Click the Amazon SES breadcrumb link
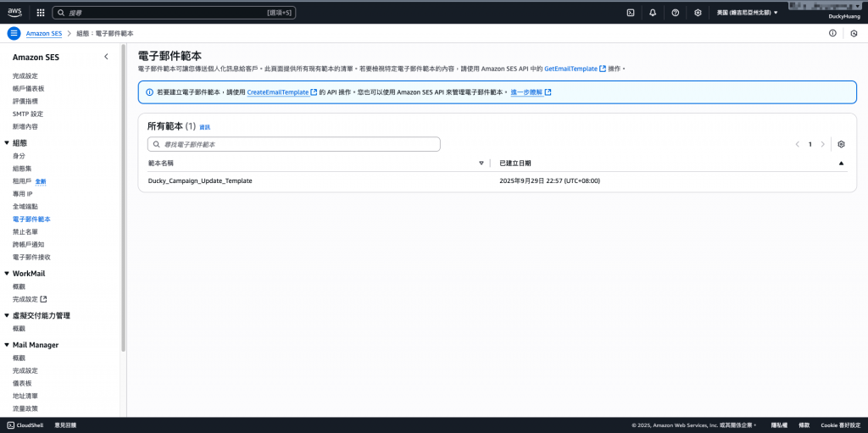The width and height of the screenshot is (868, 433). click(x=44, y=34)
